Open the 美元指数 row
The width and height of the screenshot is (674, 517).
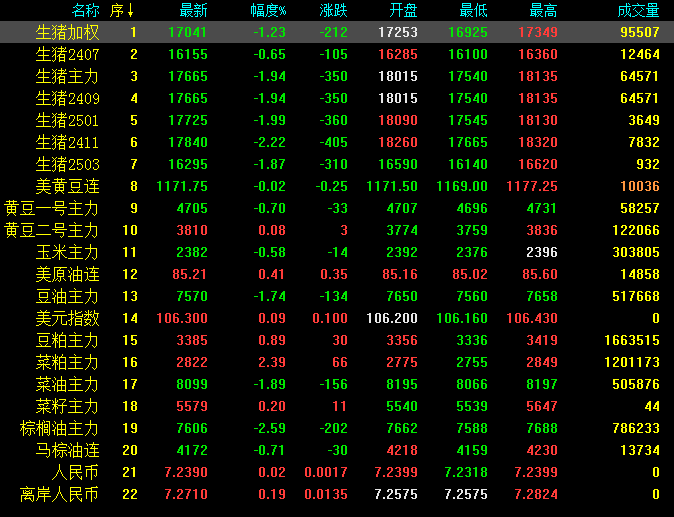tap(67, 318)
